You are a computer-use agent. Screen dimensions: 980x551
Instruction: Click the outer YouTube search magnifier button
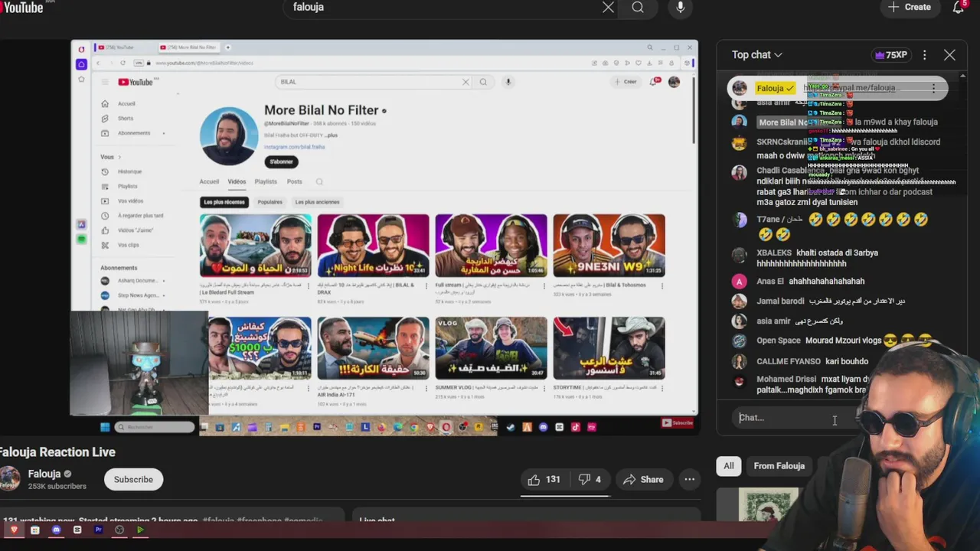tap(638, 7)
